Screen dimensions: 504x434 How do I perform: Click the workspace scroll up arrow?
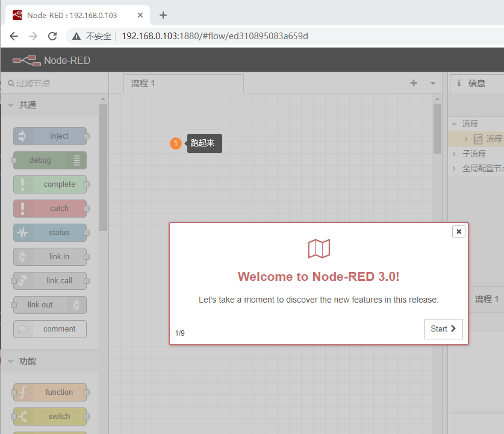pos(437,99)
